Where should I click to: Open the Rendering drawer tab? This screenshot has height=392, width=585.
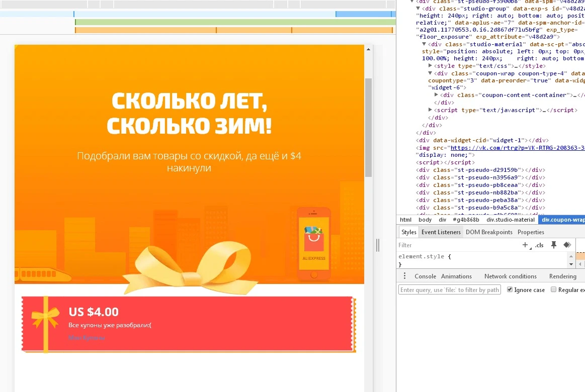562,276
